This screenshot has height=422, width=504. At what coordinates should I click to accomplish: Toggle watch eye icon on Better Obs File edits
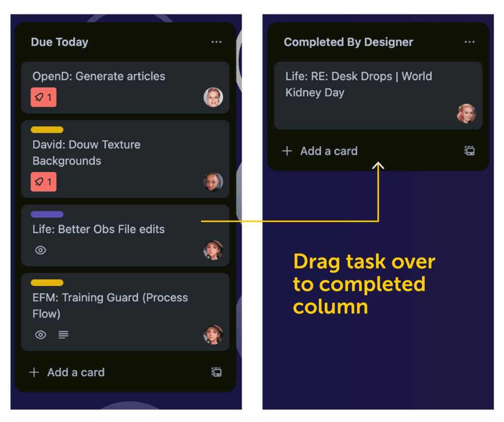(41, 250)
